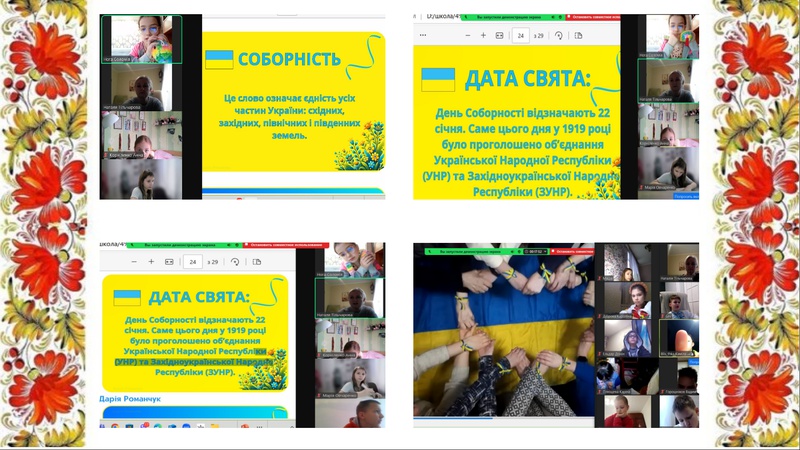Viewport: 800px width, 450px height.
Task: Rotate page icon in toolbar with three-dots menu
Action: point(559,36)
